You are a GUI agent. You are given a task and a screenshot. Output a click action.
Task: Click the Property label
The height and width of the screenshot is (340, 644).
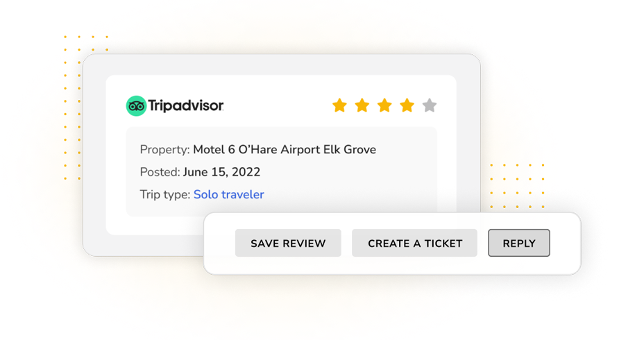coord(164,150)
